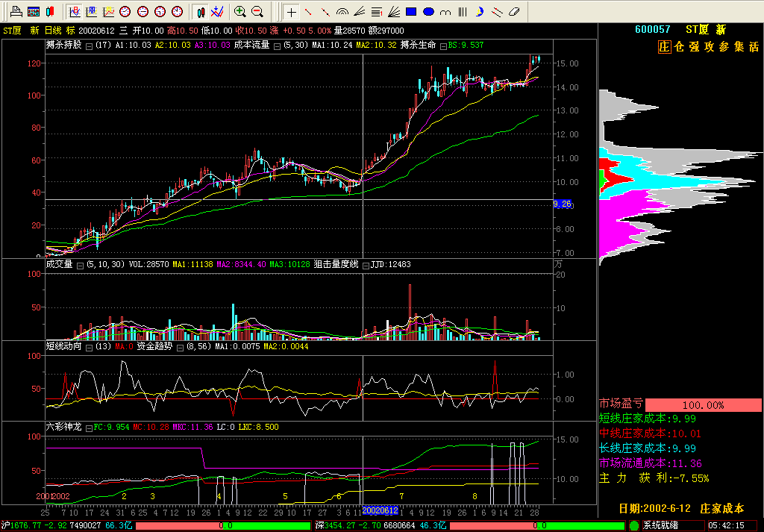Select the blue ellipse drawing tool
The height and width of the screenshot is (532, 764).
tap(428, 12)
